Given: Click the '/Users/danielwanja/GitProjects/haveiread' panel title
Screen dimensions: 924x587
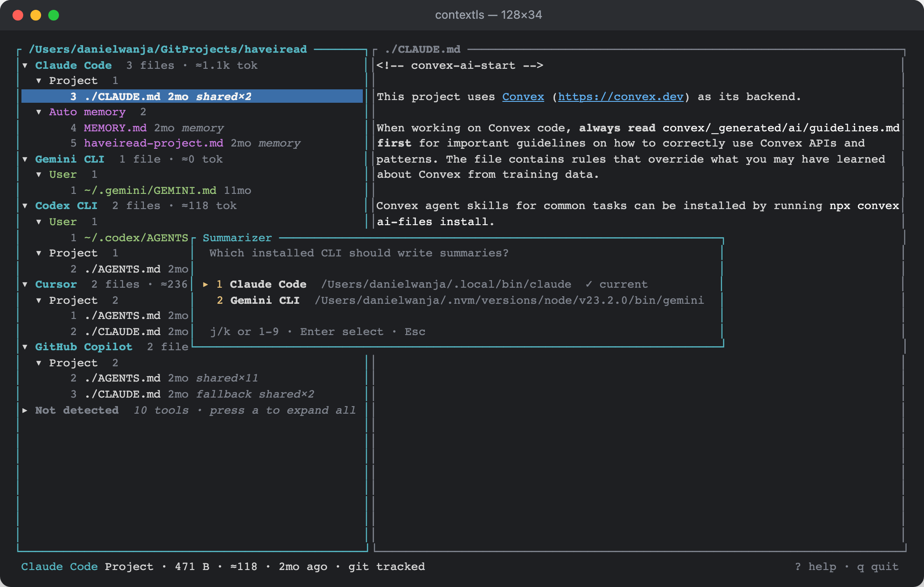Looking at the screenshot, I should (168, 49).
